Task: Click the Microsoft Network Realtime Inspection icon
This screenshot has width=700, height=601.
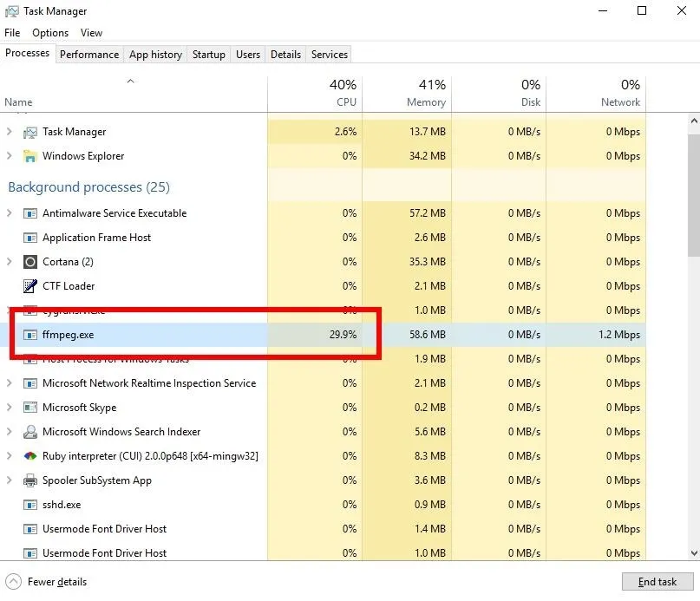Action: click(29, 383)
